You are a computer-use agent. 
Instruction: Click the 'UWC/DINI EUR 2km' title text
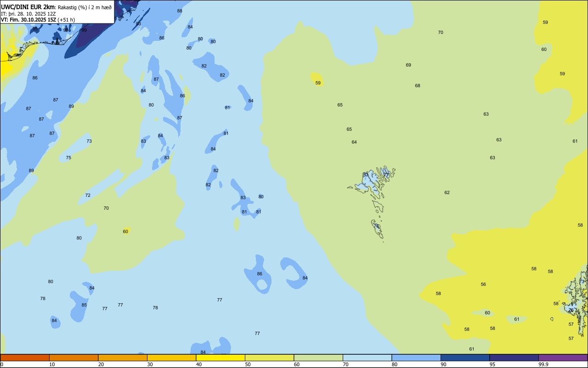28,7
